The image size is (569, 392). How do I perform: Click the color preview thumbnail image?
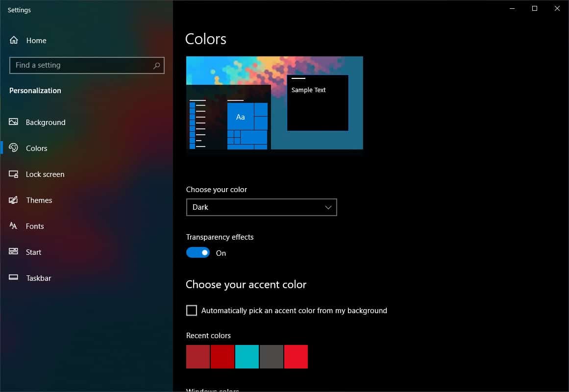(x=274, y=103)
